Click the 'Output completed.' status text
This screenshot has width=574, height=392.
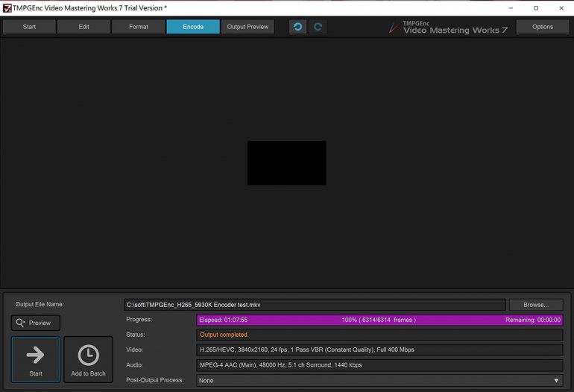tap(224, 335)
